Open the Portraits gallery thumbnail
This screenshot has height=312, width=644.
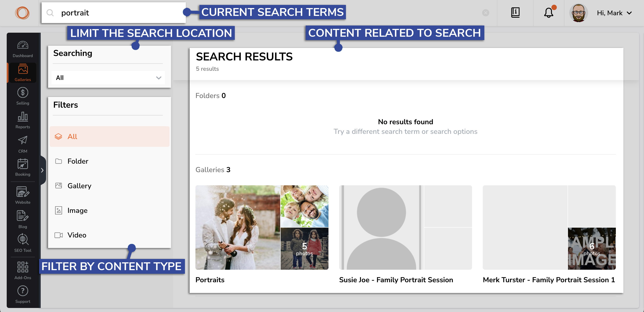coord(262,227)
